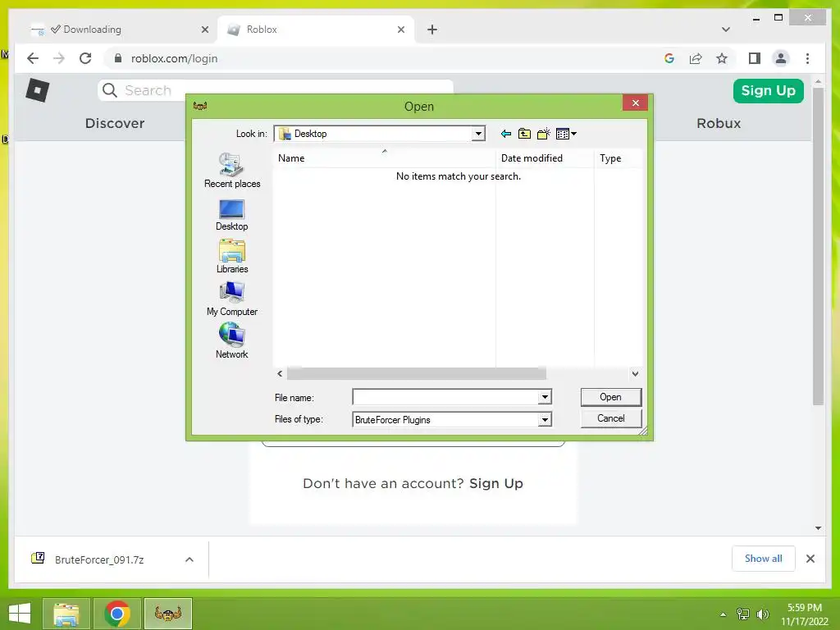Switch to the BruteForcer app in taskbar
The image size is (840, 630).
(x=167, y=614)
